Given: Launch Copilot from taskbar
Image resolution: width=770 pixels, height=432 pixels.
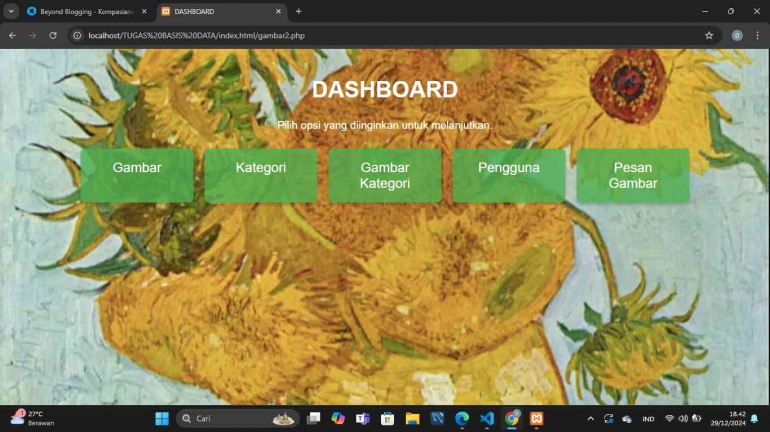Looking at the screenshot, I should pos(338,419).
